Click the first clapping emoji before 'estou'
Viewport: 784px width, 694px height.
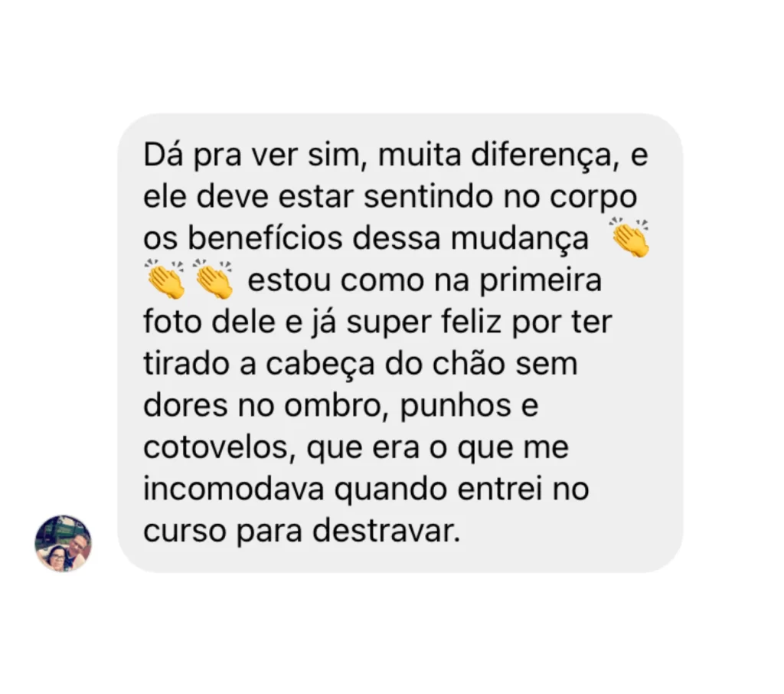(x=165, y=279)
